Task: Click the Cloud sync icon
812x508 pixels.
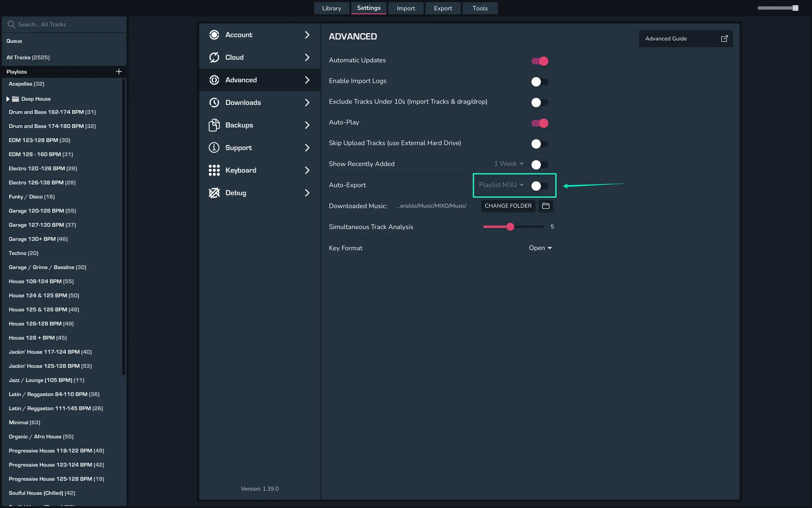Action: tap(214, 57)
